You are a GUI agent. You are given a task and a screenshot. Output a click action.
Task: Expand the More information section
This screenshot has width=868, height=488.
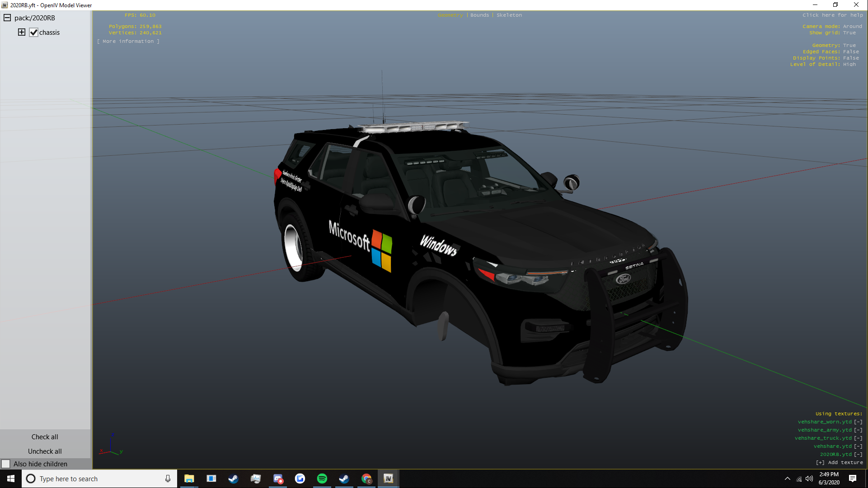point(128,42)
